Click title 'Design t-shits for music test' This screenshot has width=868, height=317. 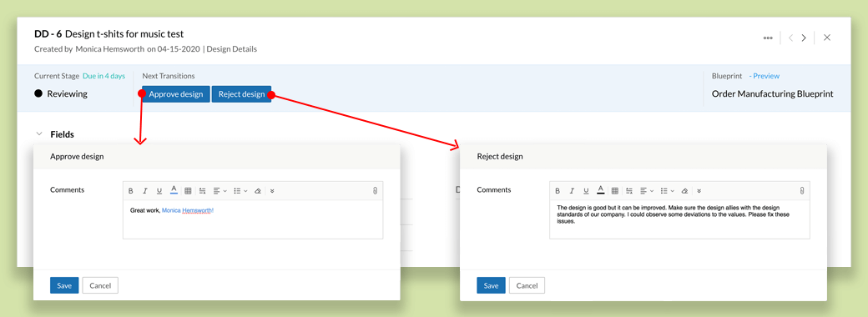click(124, 34)
